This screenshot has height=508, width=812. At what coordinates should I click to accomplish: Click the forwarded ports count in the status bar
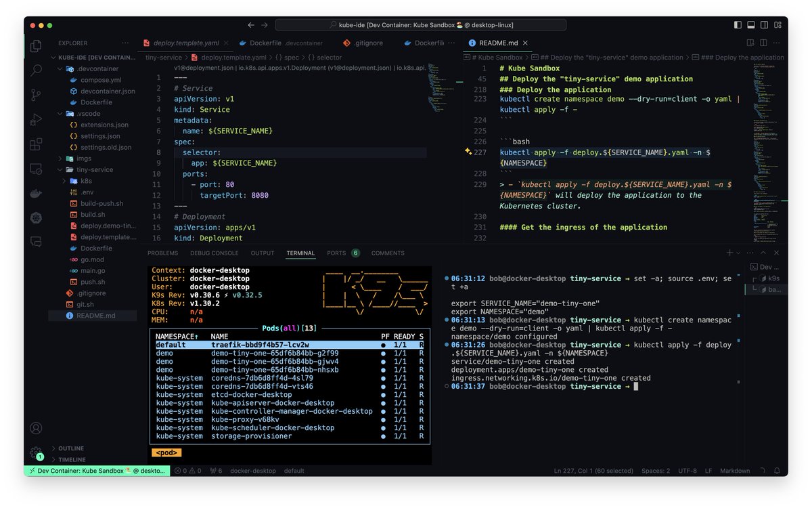(217, 470)
